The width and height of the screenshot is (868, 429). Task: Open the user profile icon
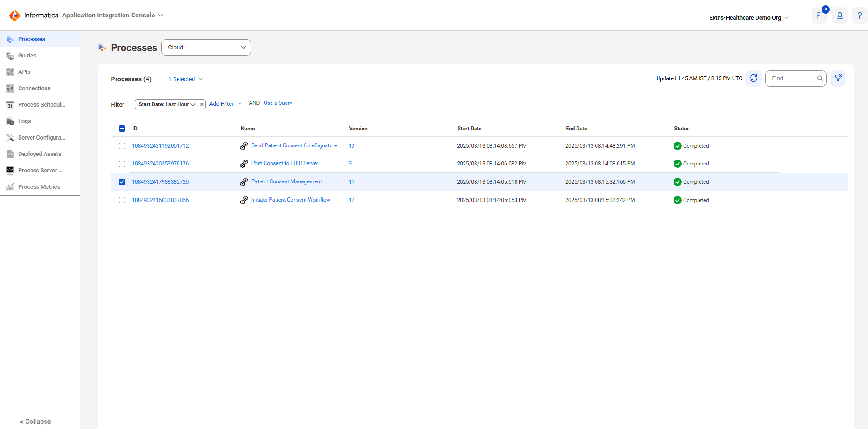coord(840,16)
